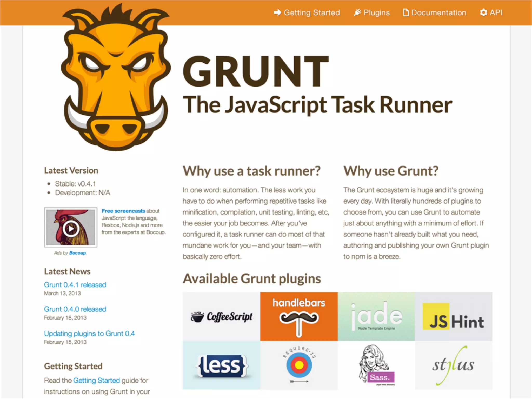Open the Getting Started guide text link
Screen dimensions: 532x399
pyautogui.click(x=96, y=381)
